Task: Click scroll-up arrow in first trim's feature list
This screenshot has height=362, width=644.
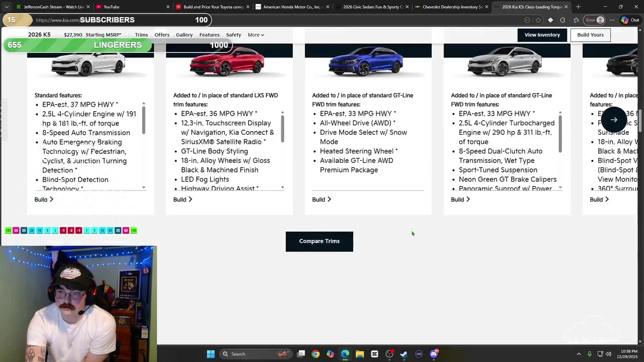Action: point(143,104)
